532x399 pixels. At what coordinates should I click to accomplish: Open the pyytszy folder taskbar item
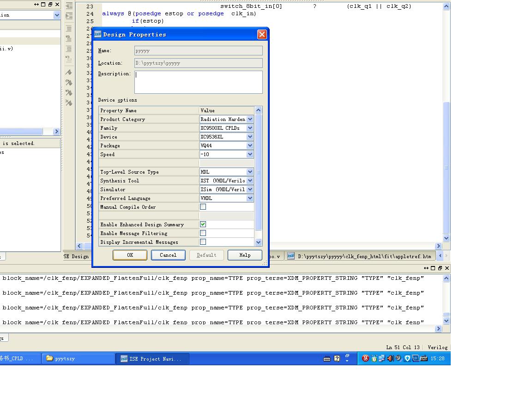79,359
